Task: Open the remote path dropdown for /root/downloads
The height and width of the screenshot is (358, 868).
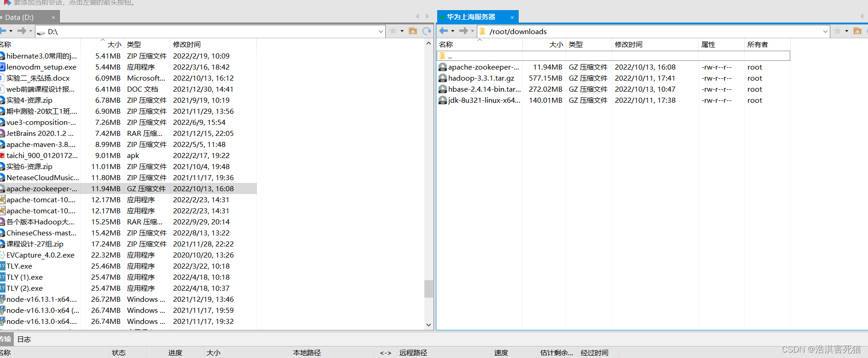Action: (x=825, y=31)
